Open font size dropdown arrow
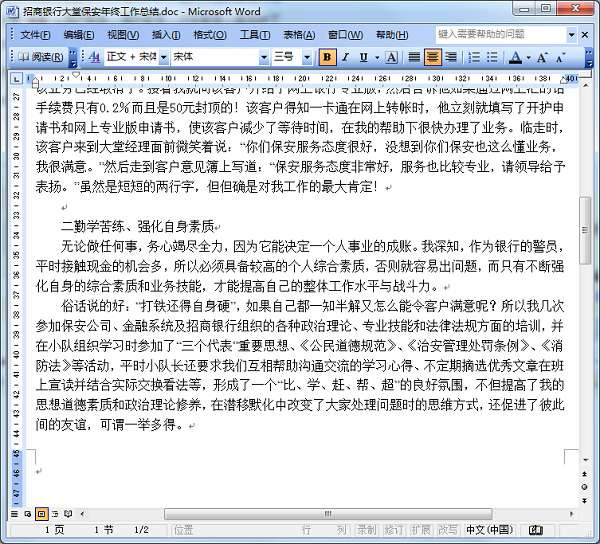This screenshot has width=600, height=544. tap(307, 58)
